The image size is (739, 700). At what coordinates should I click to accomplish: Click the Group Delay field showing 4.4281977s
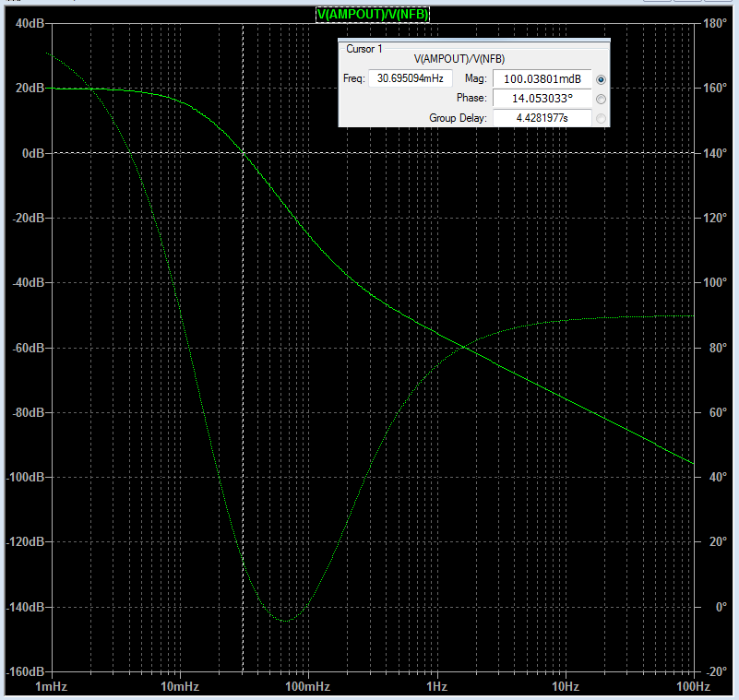tap(542, 118)
